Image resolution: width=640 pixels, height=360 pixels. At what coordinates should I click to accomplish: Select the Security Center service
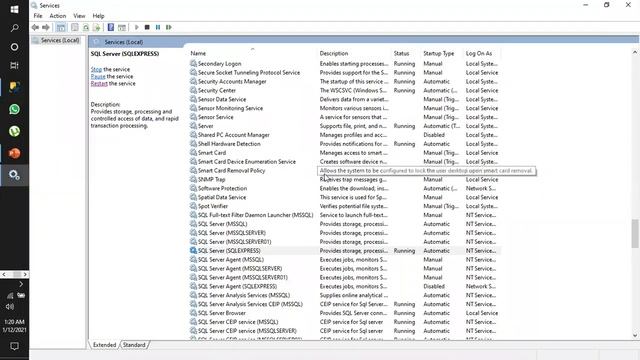(217, 91)
